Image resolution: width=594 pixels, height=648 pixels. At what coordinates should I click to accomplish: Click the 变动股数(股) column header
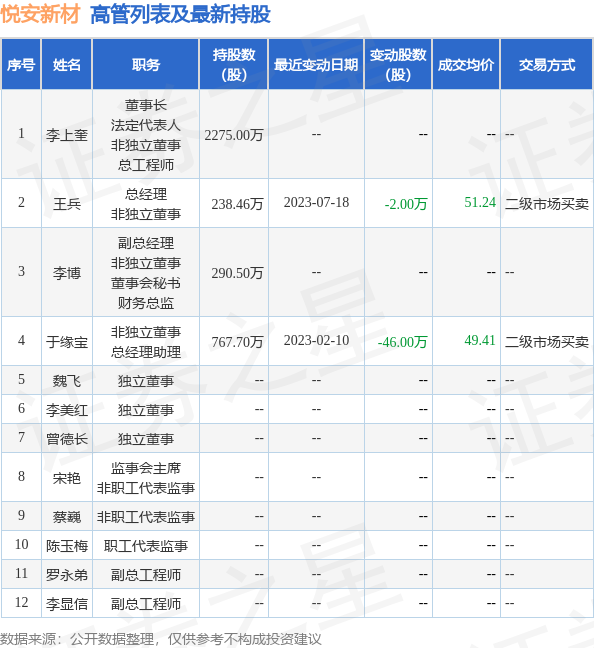398,65
